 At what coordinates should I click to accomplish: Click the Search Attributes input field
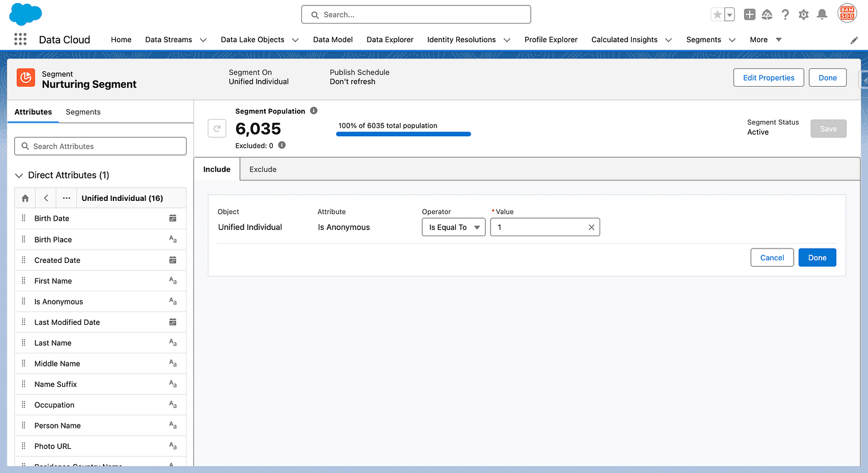100,146
